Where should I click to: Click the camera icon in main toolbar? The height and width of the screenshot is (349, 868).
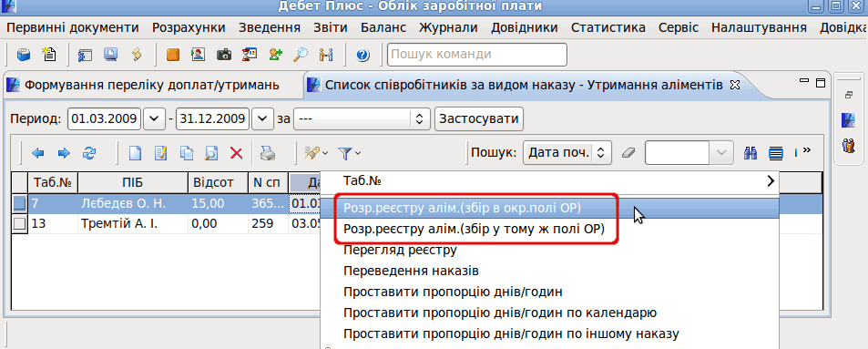click(224, 55)
